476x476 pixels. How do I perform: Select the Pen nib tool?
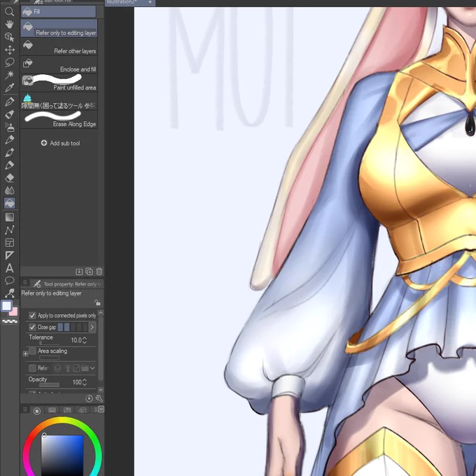9,102
